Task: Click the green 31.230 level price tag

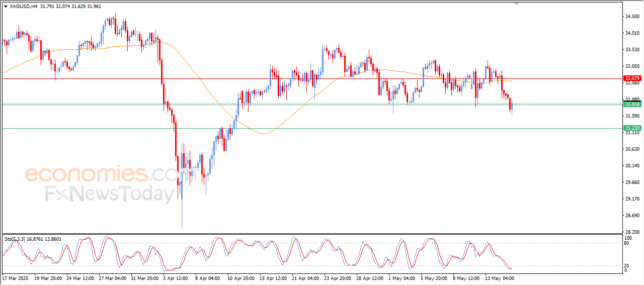Action: [632, 128]
